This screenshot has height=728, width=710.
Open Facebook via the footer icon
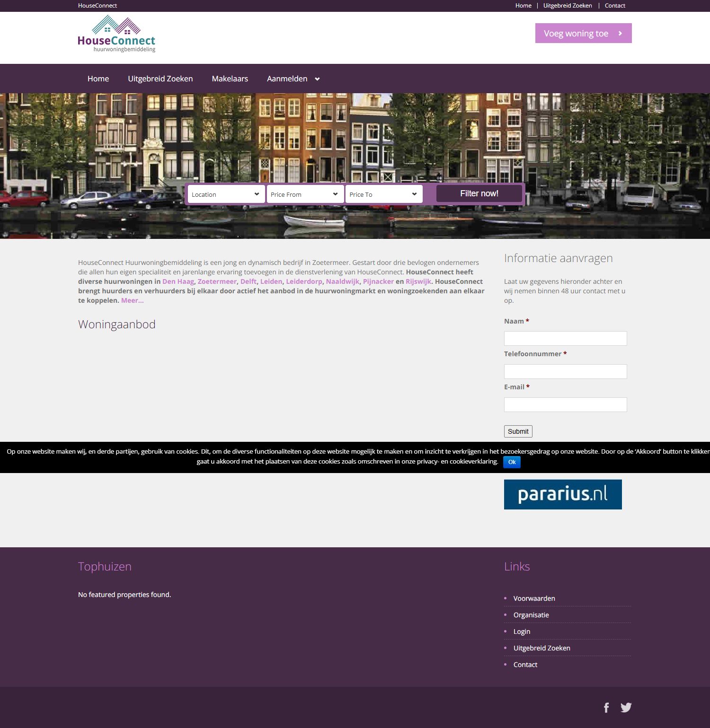pos(606,708)
